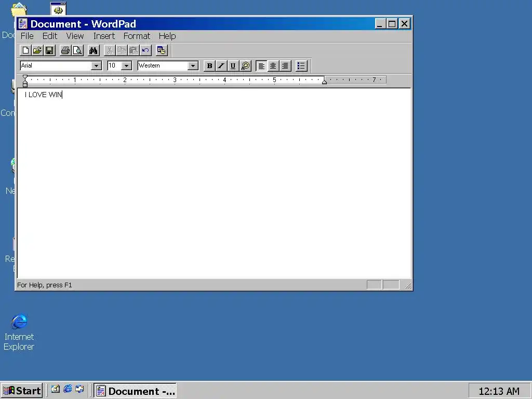This screenshot has height=399, width=532.
Task: Click the Cut scissors icon
Action: click(109, 50)
